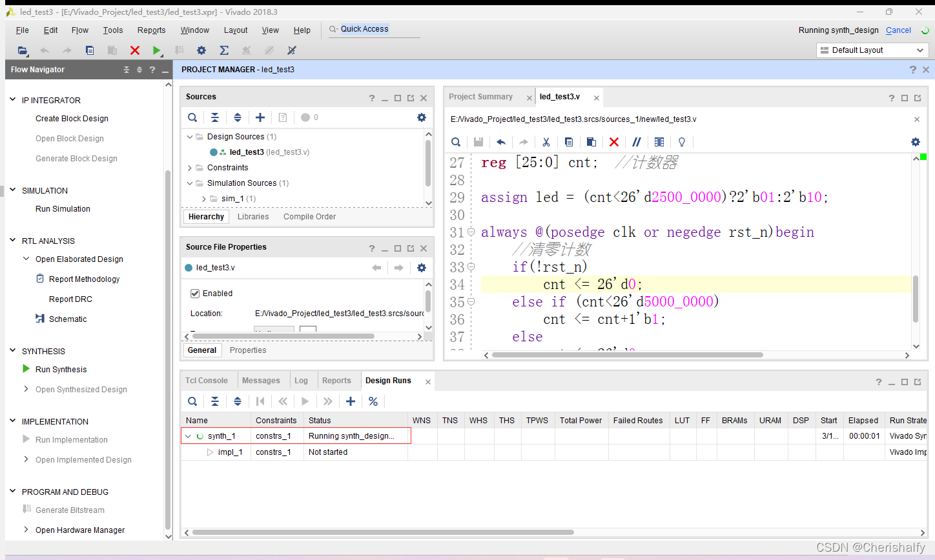This screenshot has width=935, height=560.
Task: Expand all items in Sources panel
Action: 238,117
